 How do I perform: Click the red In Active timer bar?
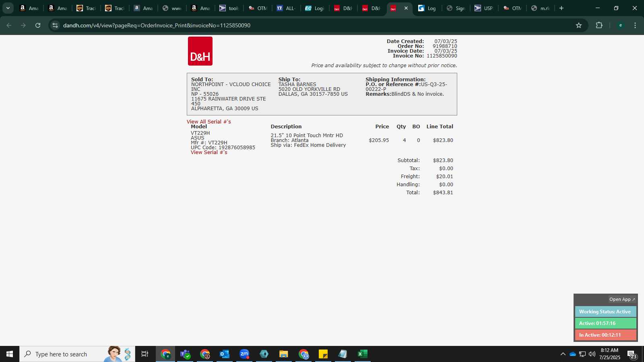pyautogui.click(x=605, y=335)
